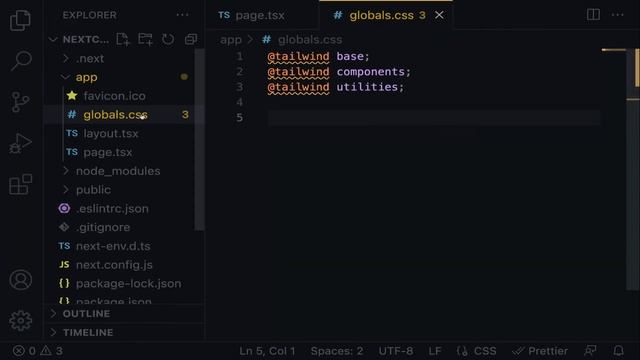Screen dimensions: 640x360
Task: Open notifications bell in status bar
Action: coord(618,351)
